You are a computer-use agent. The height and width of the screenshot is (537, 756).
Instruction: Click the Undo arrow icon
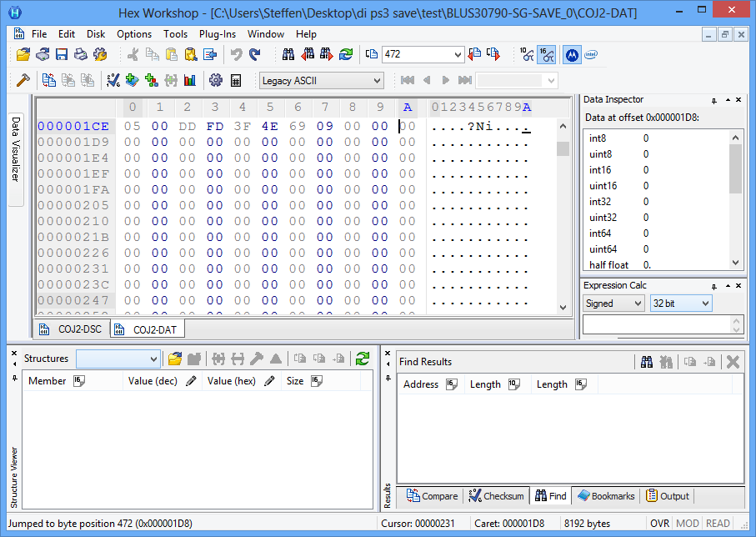coord(236,55)
